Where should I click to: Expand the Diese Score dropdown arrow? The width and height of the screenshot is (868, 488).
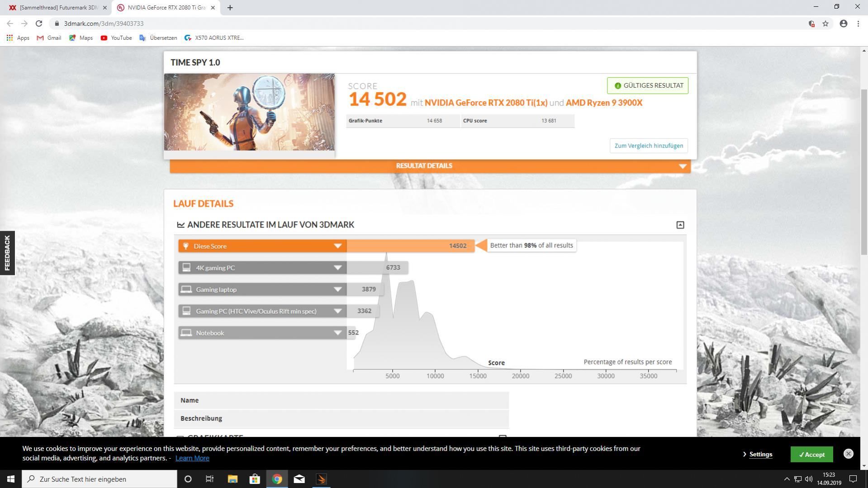tap(337, 246)
